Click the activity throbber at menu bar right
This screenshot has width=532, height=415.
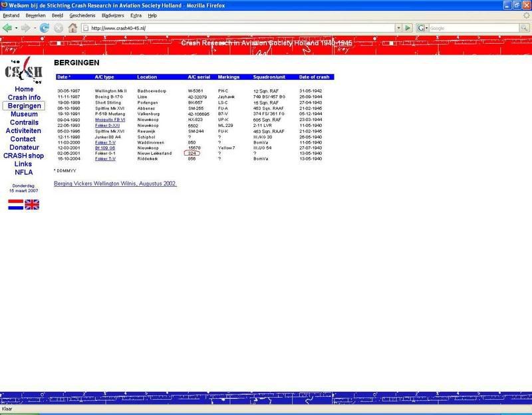526,15
